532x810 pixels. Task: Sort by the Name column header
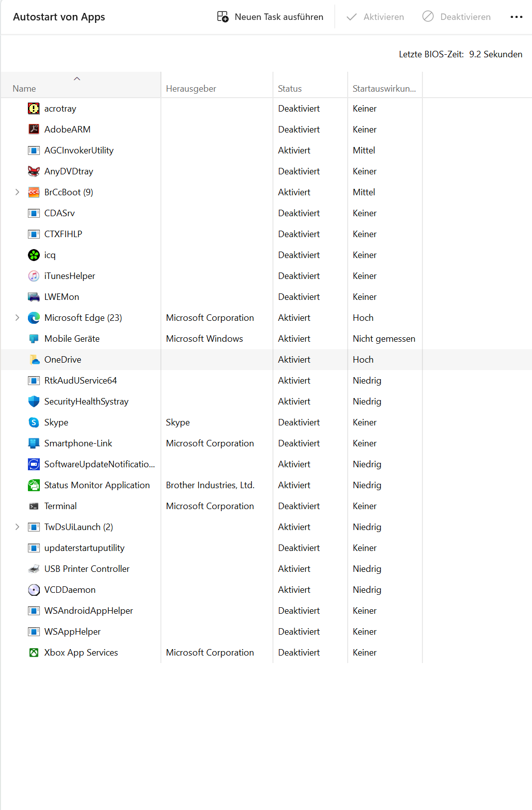pos(81,85)
